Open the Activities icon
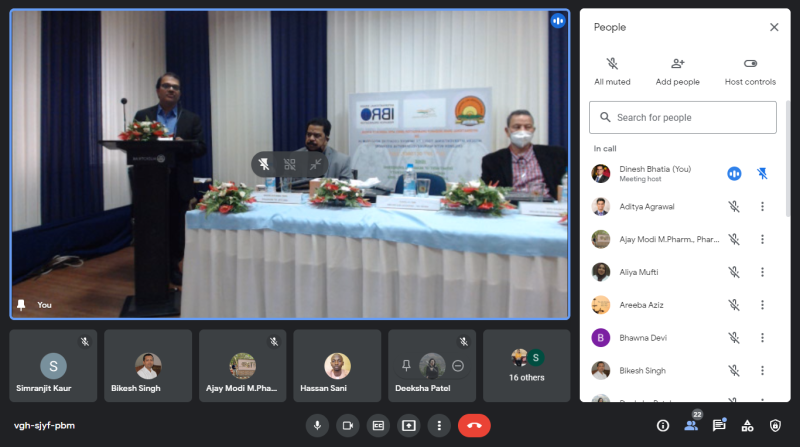Image resolution: width=800 pixels, height=447 pixels. click(747, 425)
